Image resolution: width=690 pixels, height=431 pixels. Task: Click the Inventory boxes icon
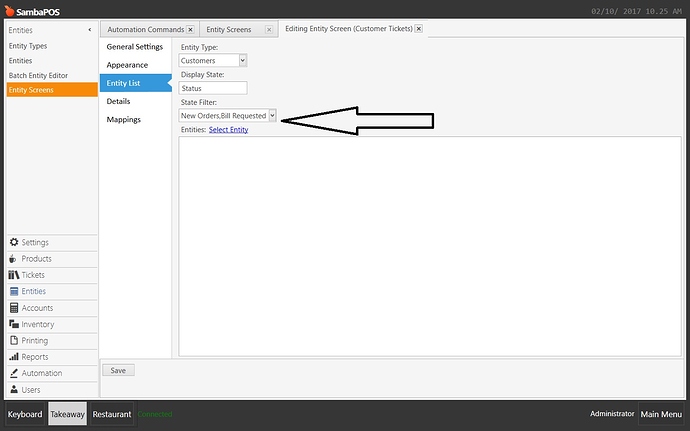click(14, 324)
